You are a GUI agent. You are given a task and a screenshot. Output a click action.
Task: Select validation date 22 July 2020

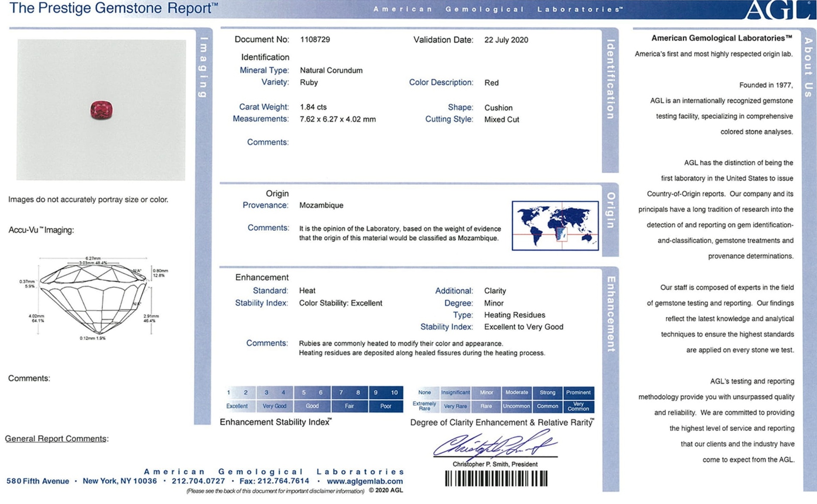[x=506, y=40]
